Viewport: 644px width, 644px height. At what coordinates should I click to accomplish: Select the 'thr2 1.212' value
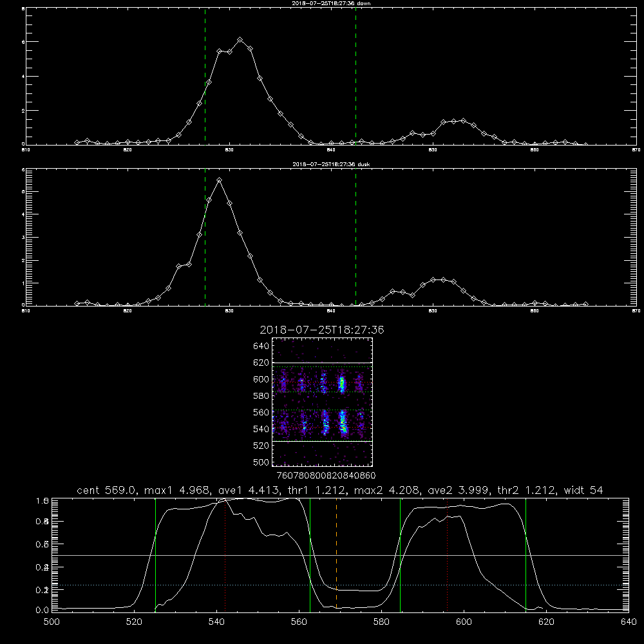tap(526, 490)
